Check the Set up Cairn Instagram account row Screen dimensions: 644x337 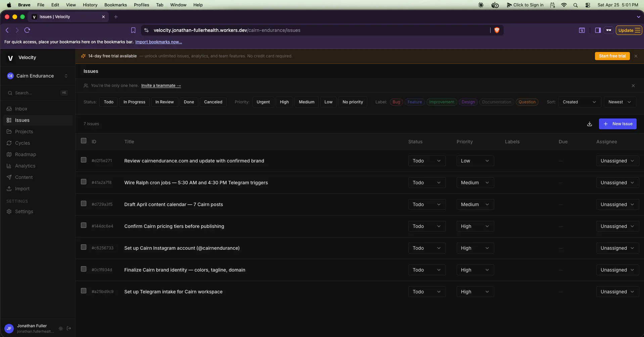pos(84,247)
